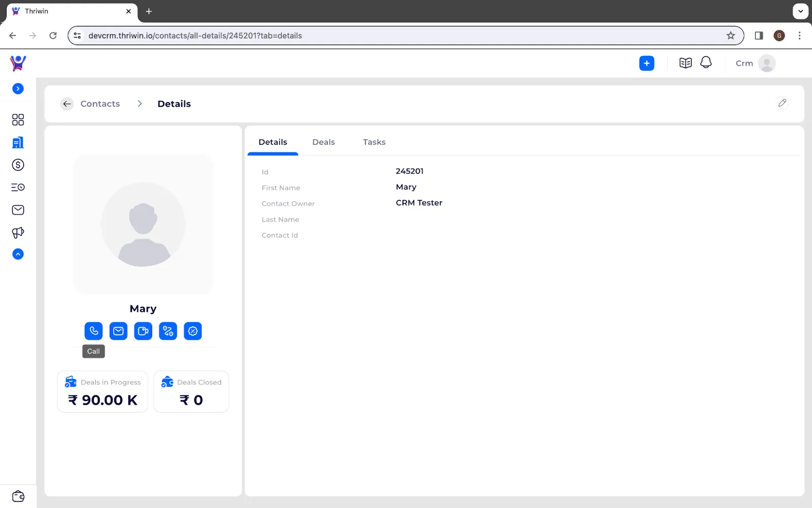Click the Details breadcrumb heading

pyautogui.click(x=174, y=104)
